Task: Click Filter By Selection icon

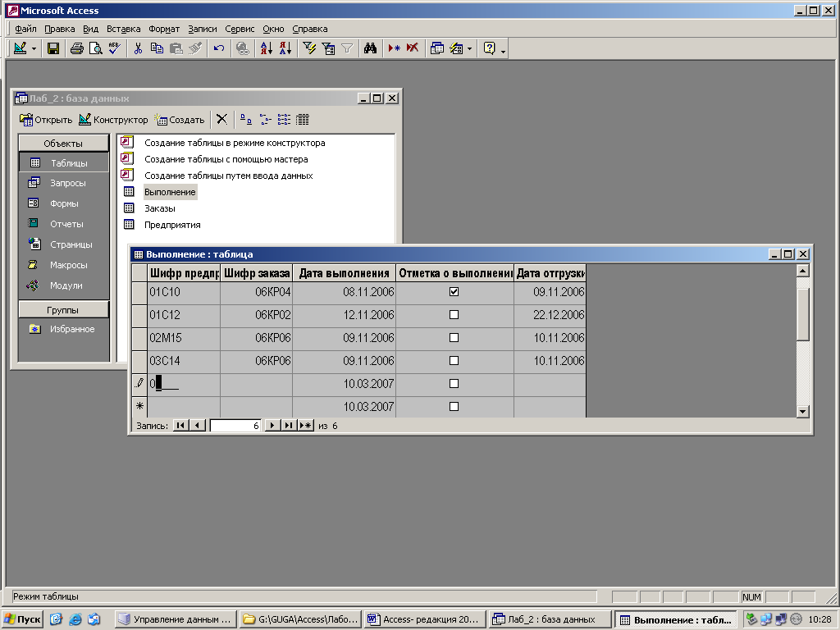Action: 309,48
